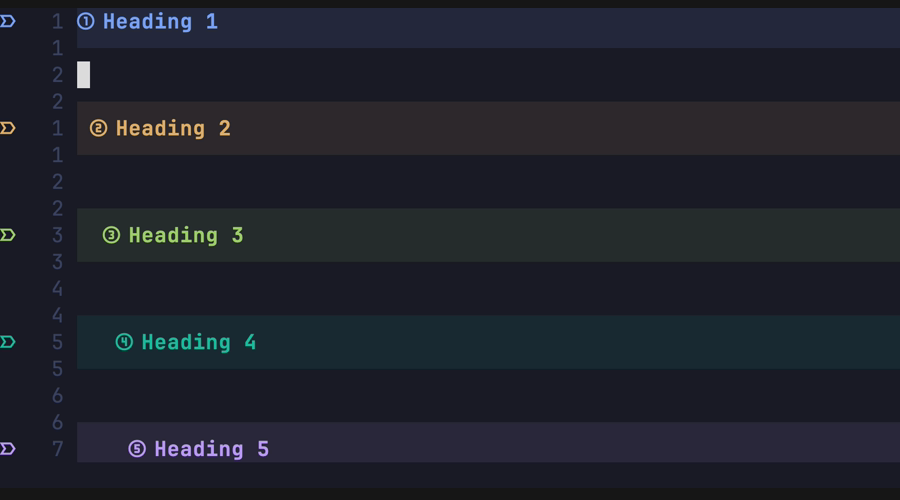
Task: Click the orange Heading 2 text
Action: 173,128
